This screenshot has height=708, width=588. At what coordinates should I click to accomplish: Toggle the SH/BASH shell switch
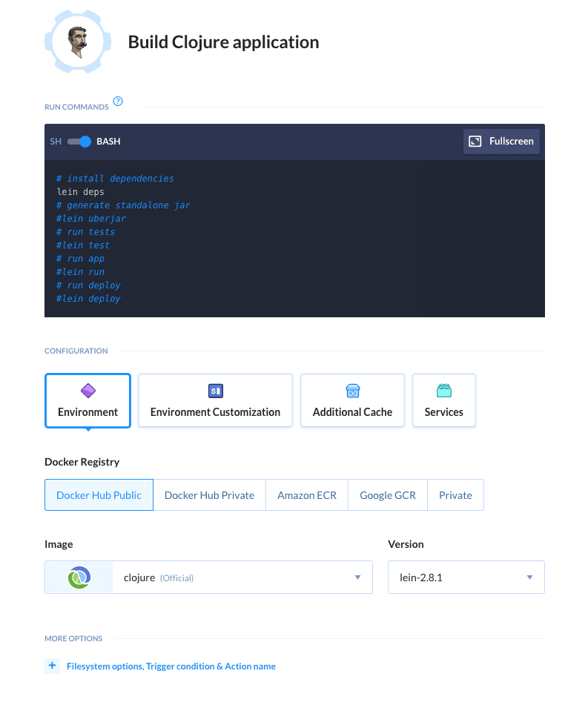(79, 142)
